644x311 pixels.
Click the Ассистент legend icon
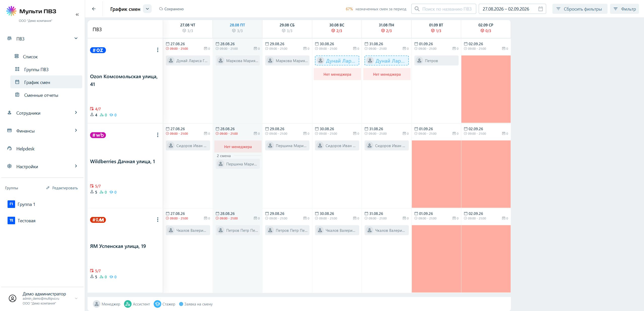(x=128, y=304)
